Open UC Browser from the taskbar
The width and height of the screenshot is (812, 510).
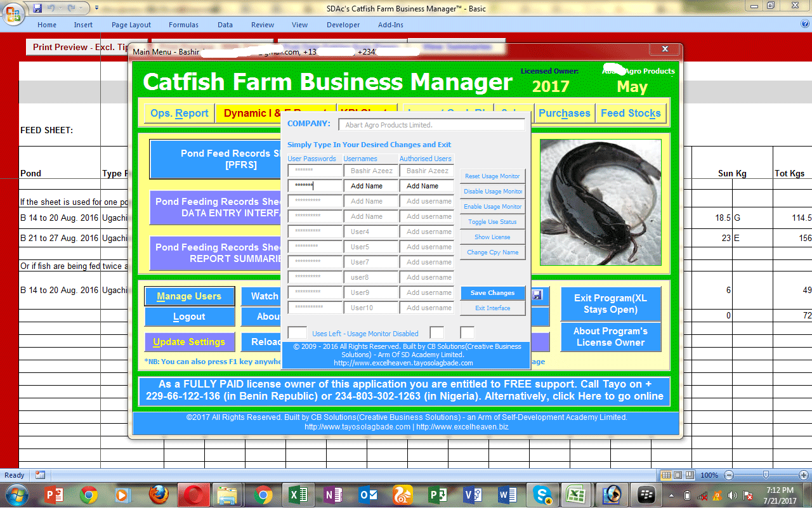click(x=403, y=495)
